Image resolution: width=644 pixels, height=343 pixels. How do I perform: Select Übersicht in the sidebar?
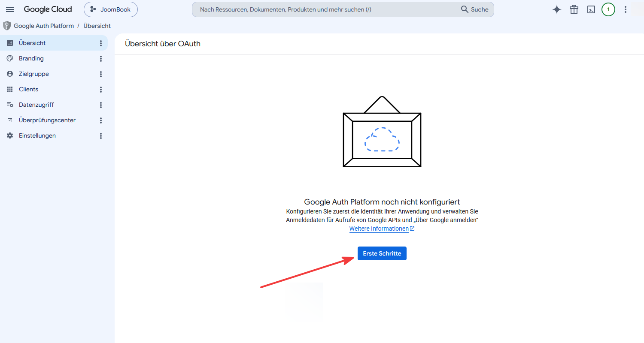pyautogui.click(x=54, y=43)
